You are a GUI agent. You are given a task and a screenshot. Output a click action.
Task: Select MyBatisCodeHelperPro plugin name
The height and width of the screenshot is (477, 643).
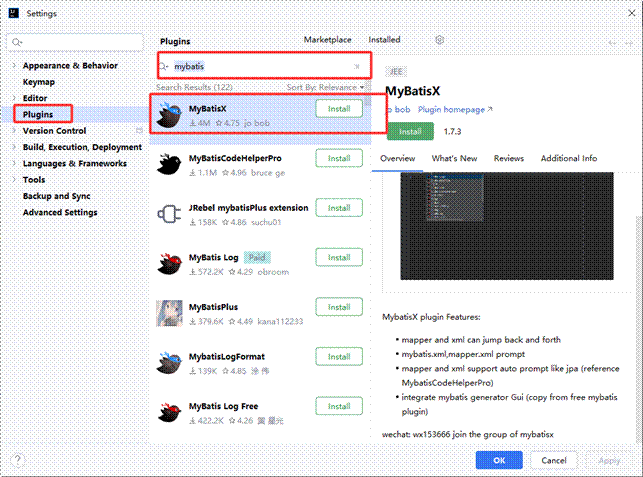pyautogui.click(x=235, y=158)
